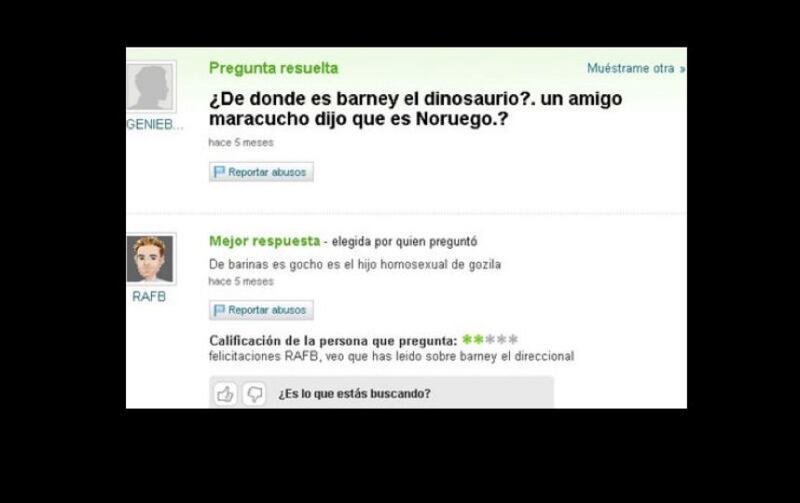Open RAFB's cartoon avatar picture
The height and width of the screenshot is (503, 800).
click(151, 259)
